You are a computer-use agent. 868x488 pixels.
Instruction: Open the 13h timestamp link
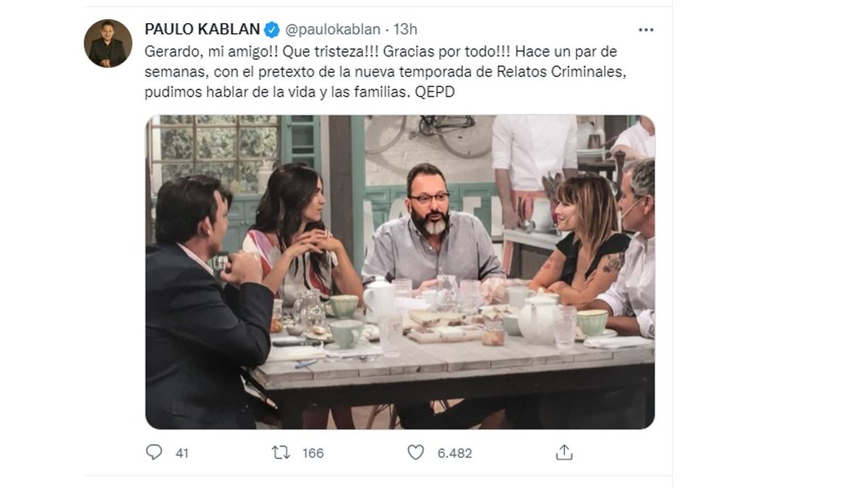406,30
